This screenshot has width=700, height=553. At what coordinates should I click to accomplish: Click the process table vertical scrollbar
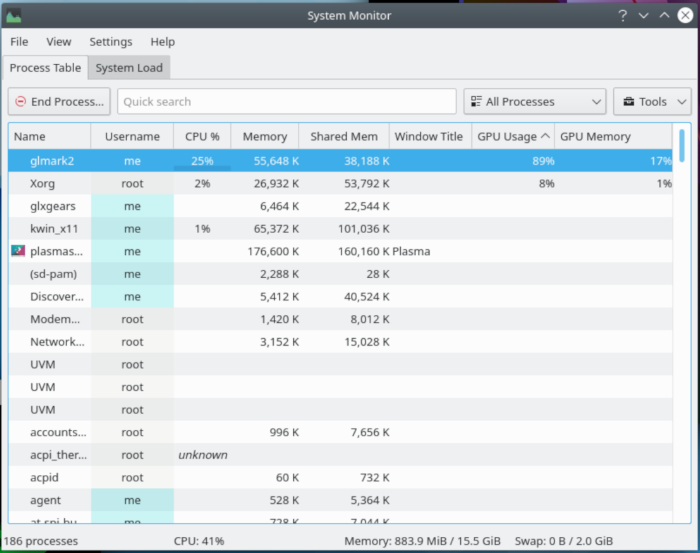682,145
